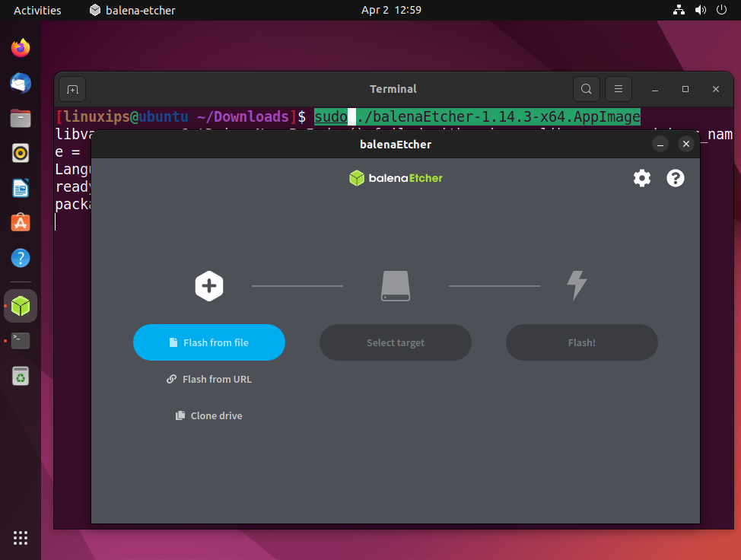Viewport: 741px width, 560px height.
Task: Click the balenaEtcher logo in the app header
Action: point(396,178)
